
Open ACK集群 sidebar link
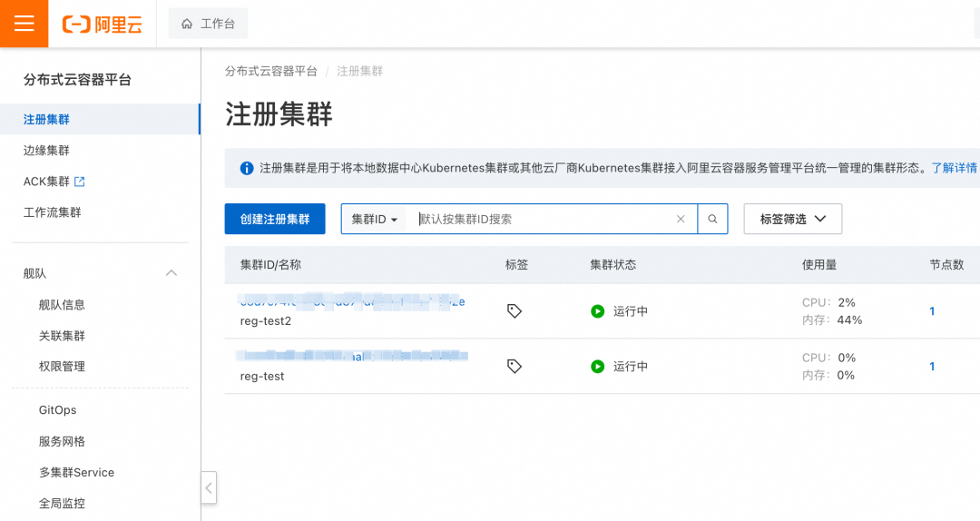point(46,182)
